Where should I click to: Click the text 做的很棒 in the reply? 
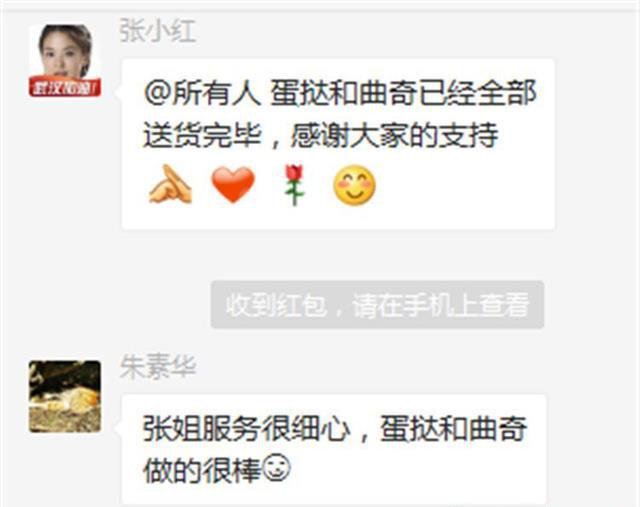[x=202, y=470]
